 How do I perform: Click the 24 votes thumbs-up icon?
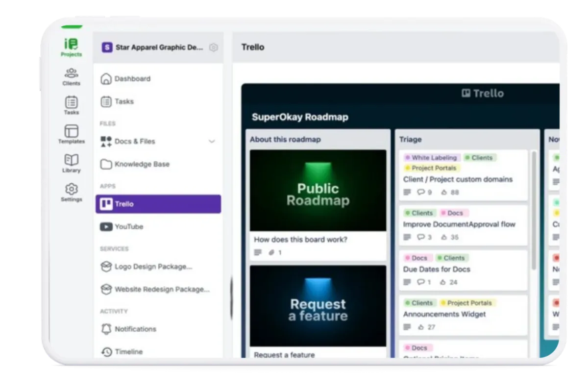pos(444,282)
